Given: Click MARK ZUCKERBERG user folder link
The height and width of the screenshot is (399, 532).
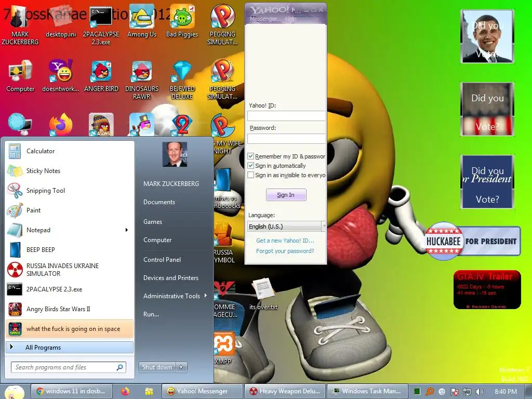Looking at the screenshot, I should pyautogui.click(x=171, y=183).
